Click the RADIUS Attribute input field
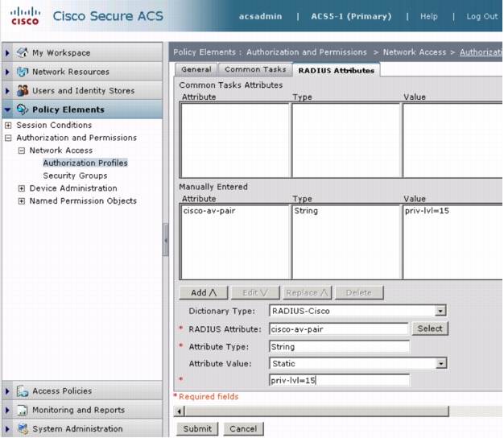The height and width of the screenshot is (438, 504). click(339, 329)
